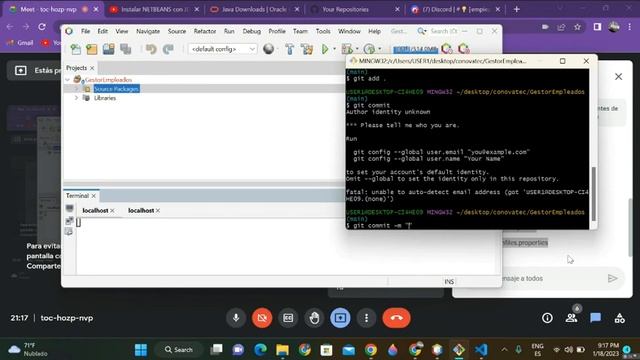640x360 pixels.
Task: Click the Save All icon in NetBeans toolbar
Action: 126,49
